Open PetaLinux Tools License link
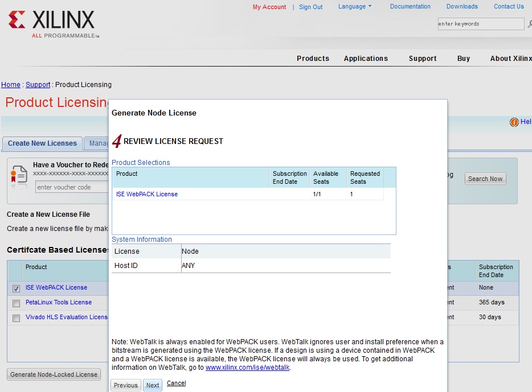532x392 pixels. [59, 302]
